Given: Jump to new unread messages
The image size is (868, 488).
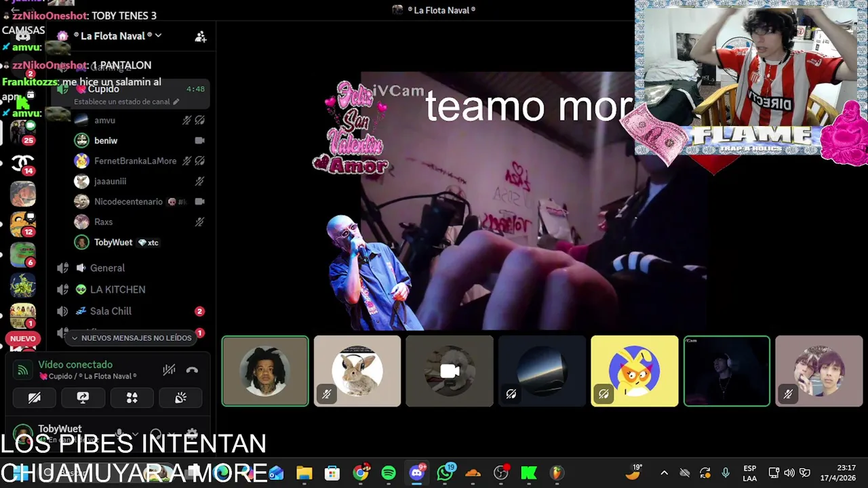Looking at the screenshot, I should 132,338.
